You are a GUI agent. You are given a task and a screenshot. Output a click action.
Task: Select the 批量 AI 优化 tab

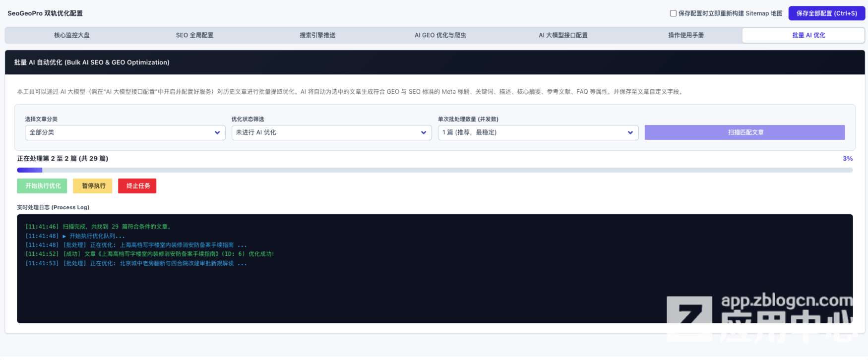pos(808,35)
